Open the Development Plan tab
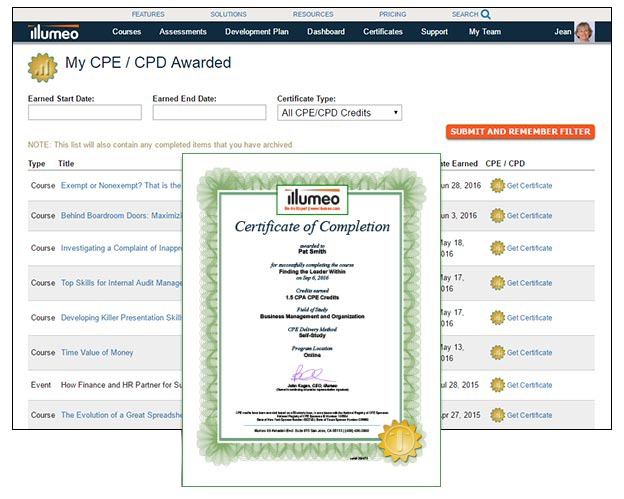Image resolution: width=624 pixels, height=499 pixels. tap(257, 32)
